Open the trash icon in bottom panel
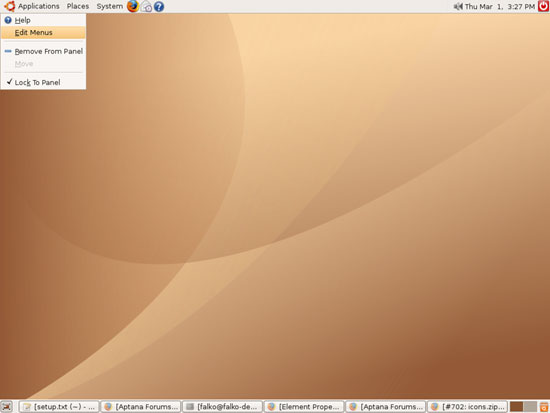This screenshot has height=413, width=550. [544, 407]
